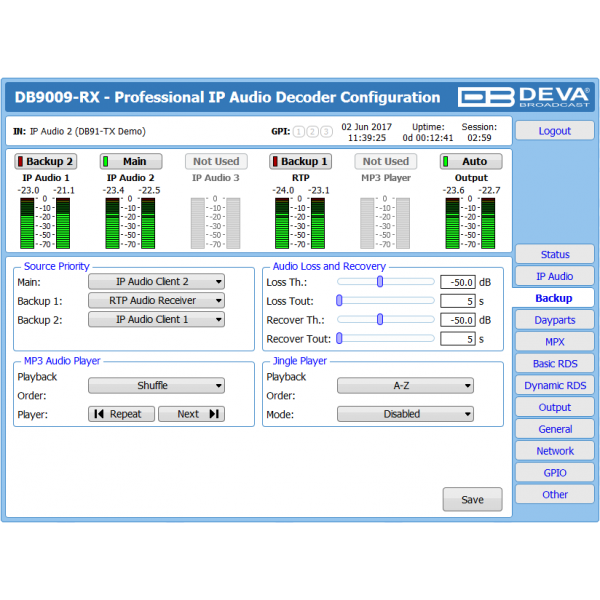Toggle the Auto output button
Viewport: 600px width, 600px height.
[x=471, y=161]
